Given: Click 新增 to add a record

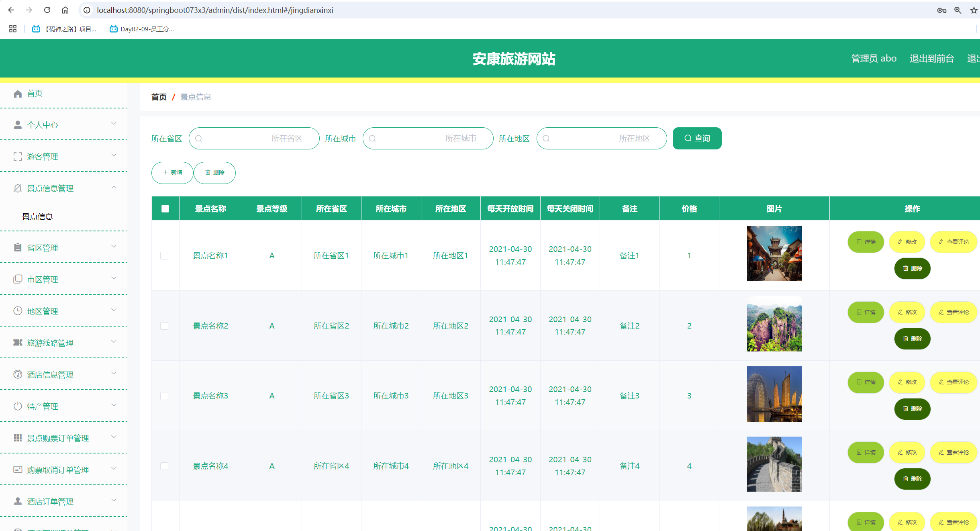Looking at the screenshot, I should click(172, 173).
